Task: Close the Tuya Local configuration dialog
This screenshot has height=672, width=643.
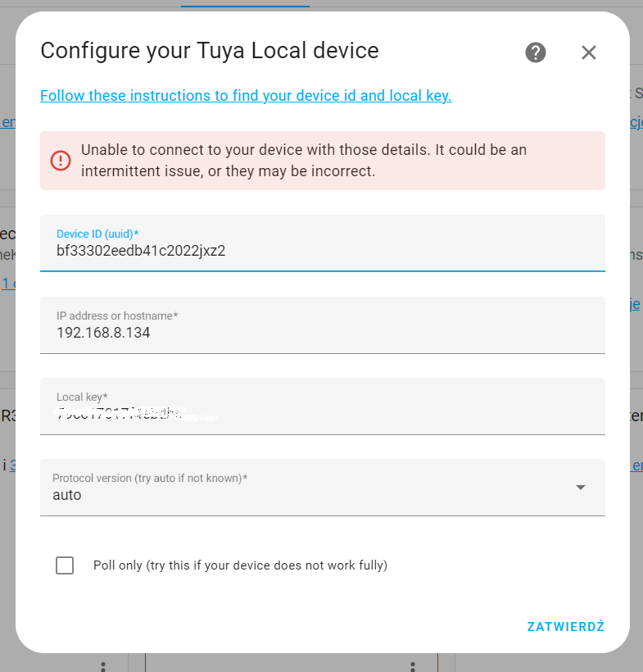Action: [x=588, y=52]
